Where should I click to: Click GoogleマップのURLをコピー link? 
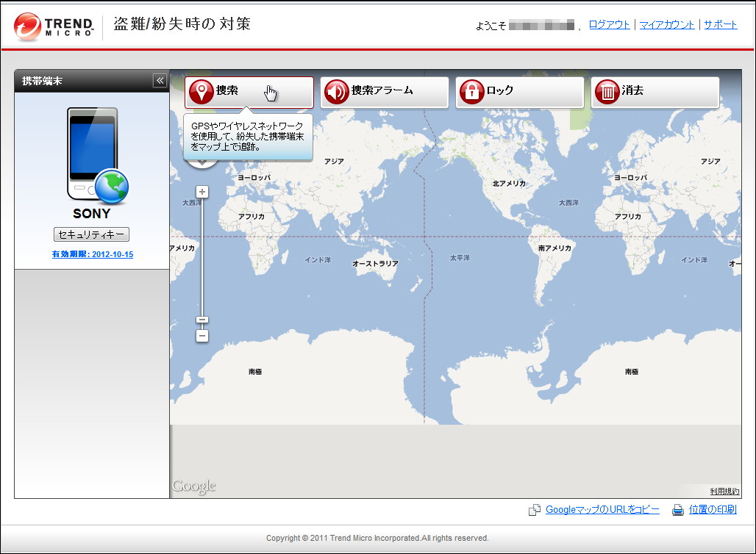(x=602, y=510)
